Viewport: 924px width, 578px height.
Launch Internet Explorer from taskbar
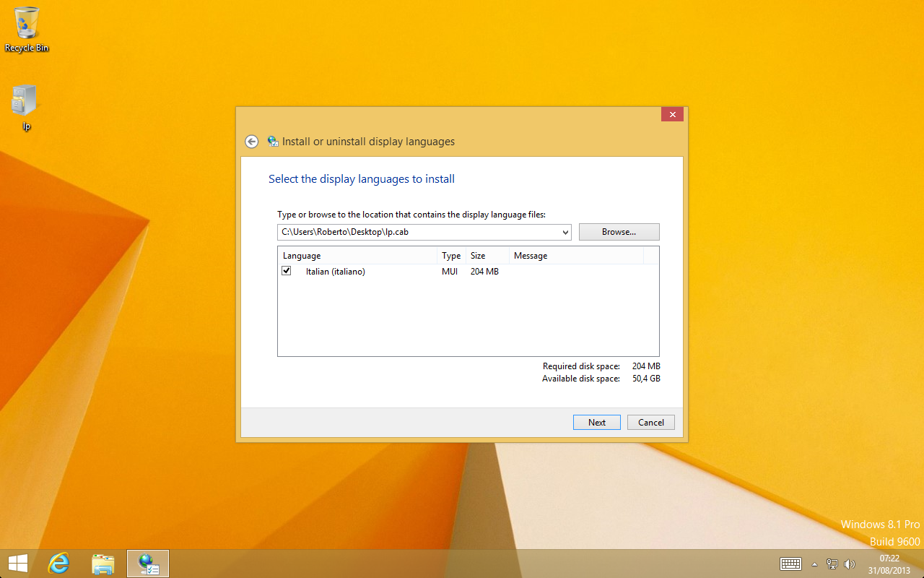(x=58, y=564)
